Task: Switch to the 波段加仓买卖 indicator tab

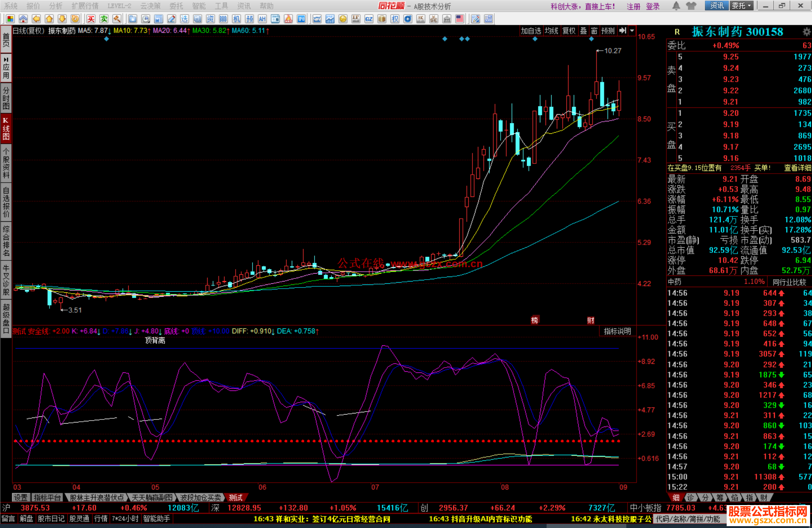Action: (x=200, y=498)
